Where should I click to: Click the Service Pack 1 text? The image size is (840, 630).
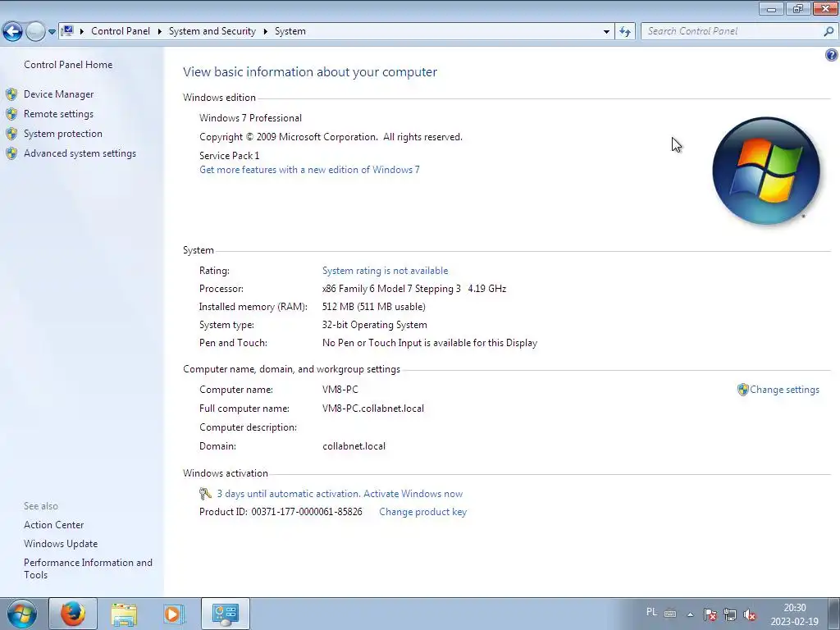tap(230, 155)
